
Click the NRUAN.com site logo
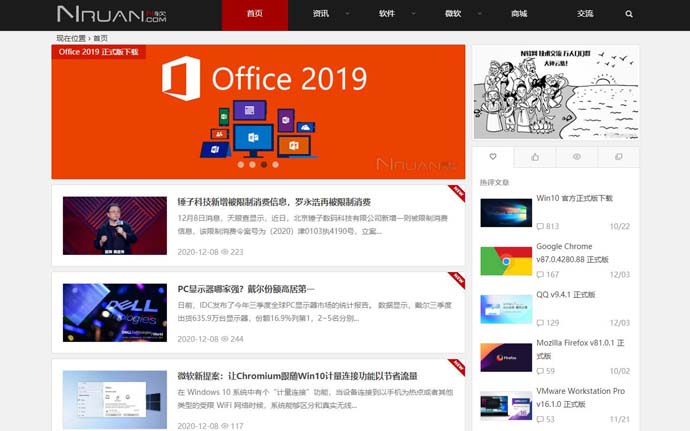tap(112, 14)
